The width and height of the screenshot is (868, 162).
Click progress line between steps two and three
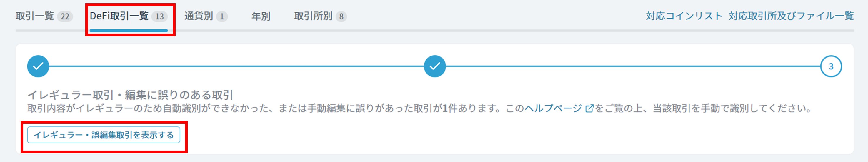(633, 66)
